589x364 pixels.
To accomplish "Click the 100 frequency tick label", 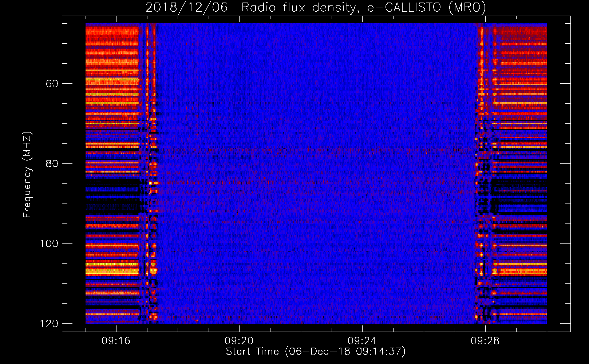I will 49,244.
